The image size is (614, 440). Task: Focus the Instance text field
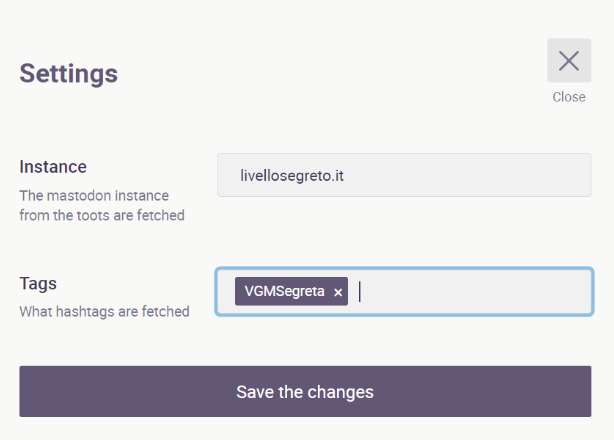click(404, 176)
